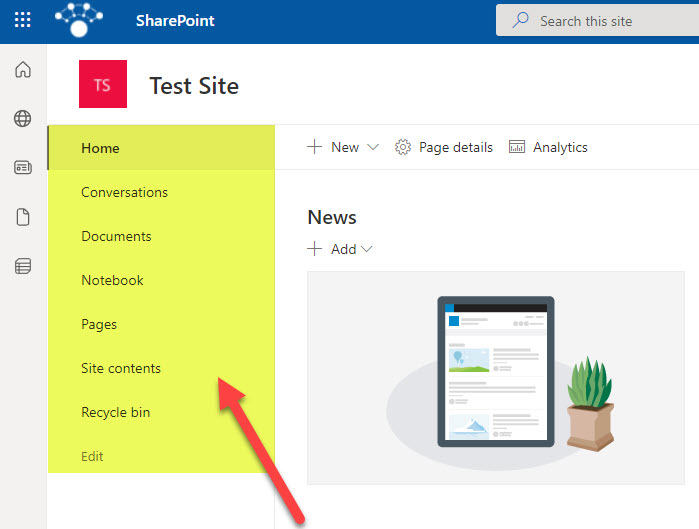Click Edit under the navigation menu

(x=92, y=456)
